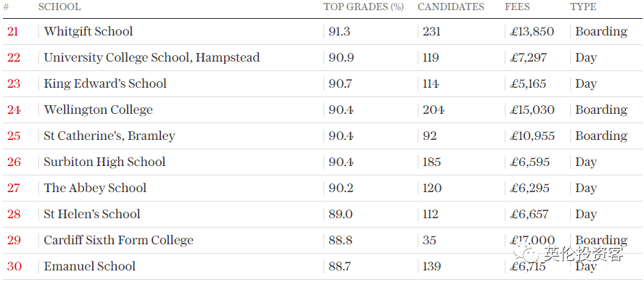Click King Edward's School name
Image resolution: width=644 pixels, height=282 pixels.
(105, 83)
